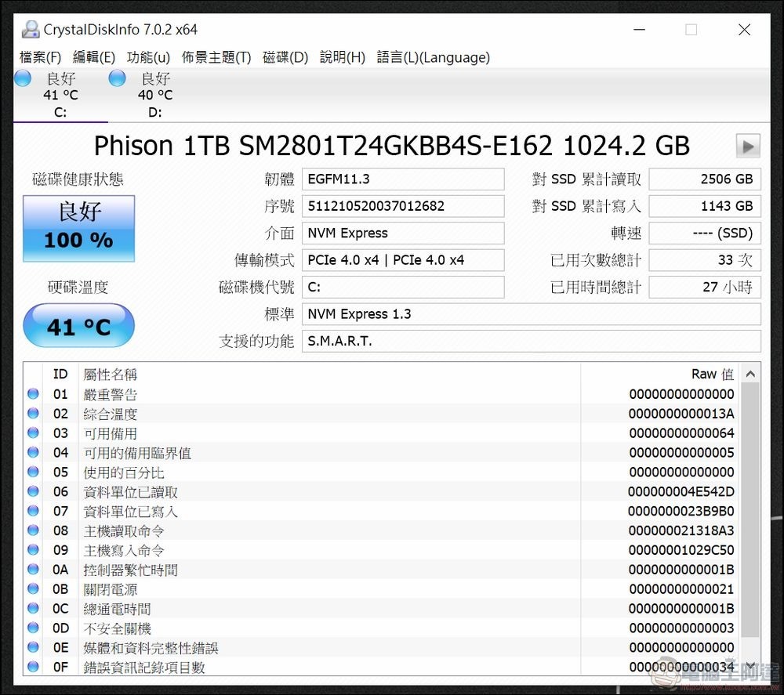Click the 41 °C temperature button
Screen dimensions: 784x695
[x=79, y=326]
